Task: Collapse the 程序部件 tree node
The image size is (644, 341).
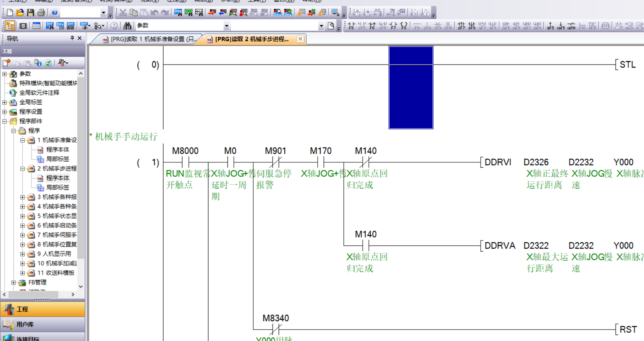Action: 5,121
